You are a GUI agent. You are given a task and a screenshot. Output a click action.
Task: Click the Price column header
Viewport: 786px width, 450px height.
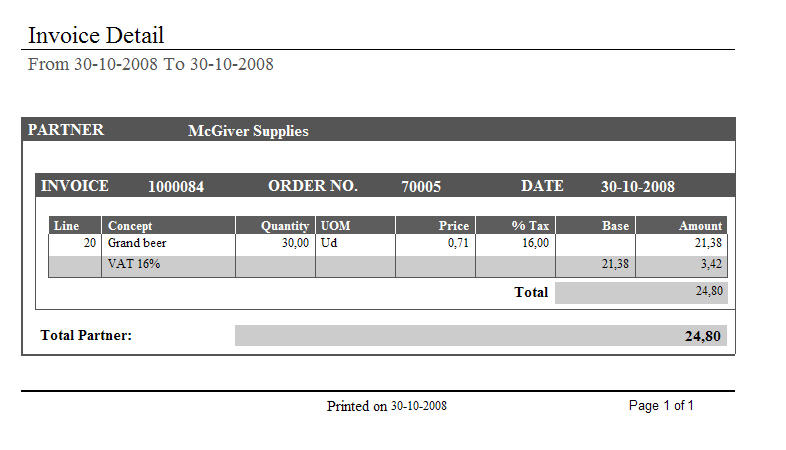[x=454, y=226]
